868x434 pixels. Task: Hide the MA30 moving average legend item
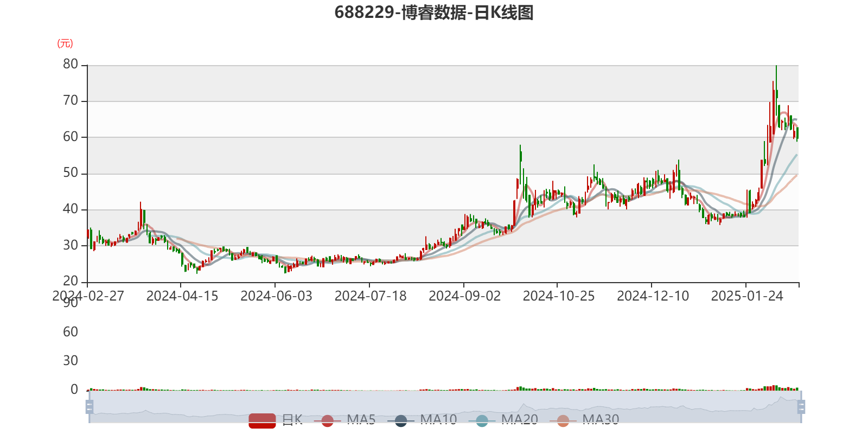(584, 420)
